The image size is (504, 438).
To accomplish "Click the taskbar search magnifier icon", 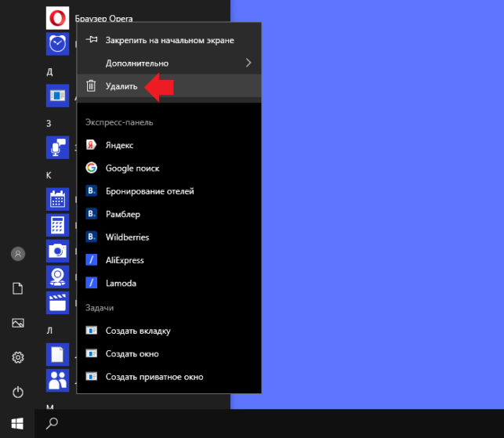I will (x=52, y=424).
